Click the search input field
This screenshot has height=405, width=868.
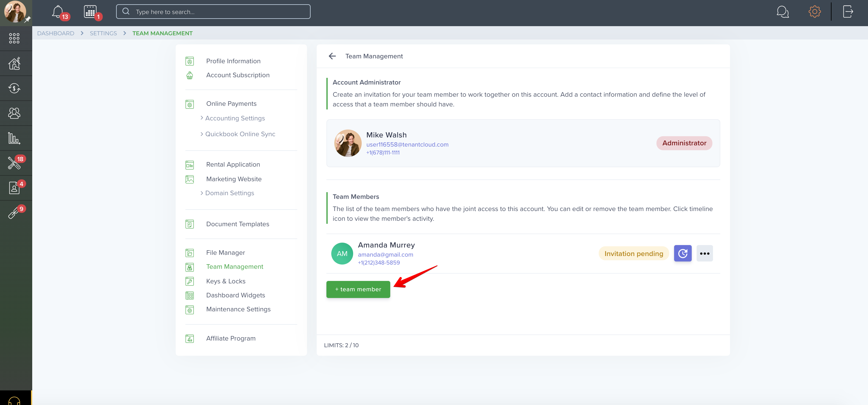click(x=213, y=12)
